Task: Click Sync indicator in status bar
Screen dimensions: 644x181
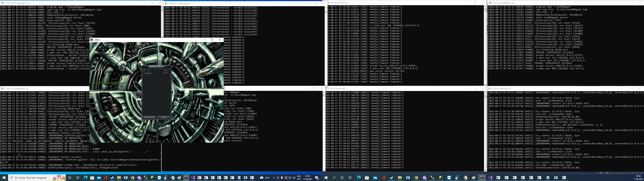Action: [630, 173]
